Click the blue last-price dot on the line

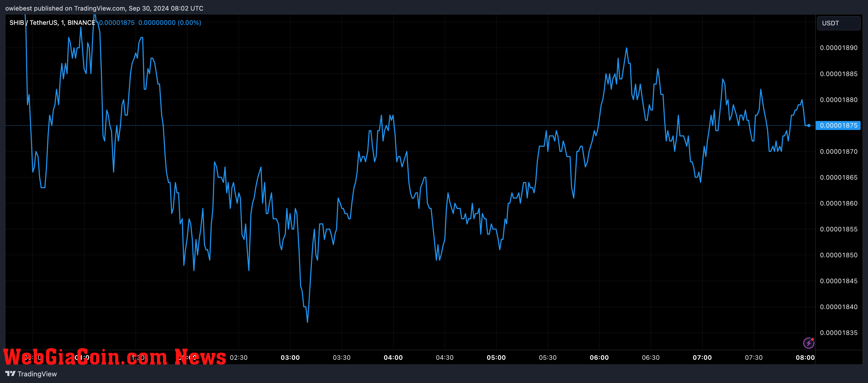click(809, 125)
